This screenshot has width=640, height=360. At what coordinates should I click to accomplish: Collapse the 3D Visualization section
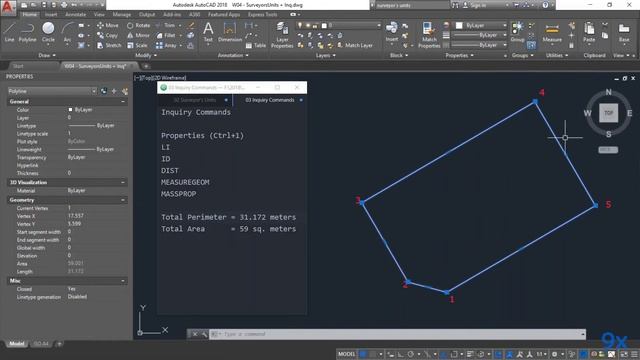point(123,182)
